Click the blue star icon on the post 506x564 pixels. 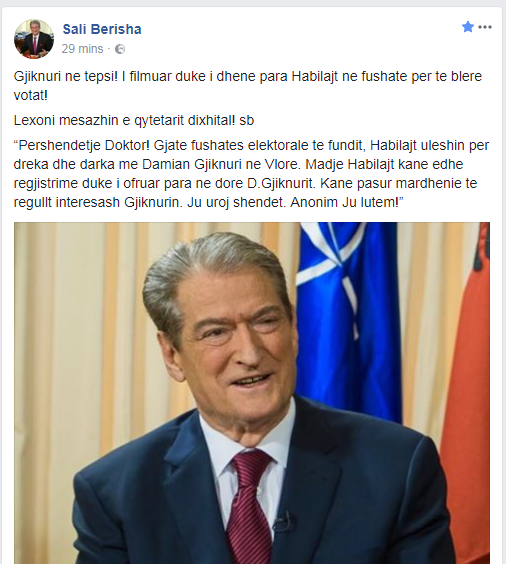point(468,27)
